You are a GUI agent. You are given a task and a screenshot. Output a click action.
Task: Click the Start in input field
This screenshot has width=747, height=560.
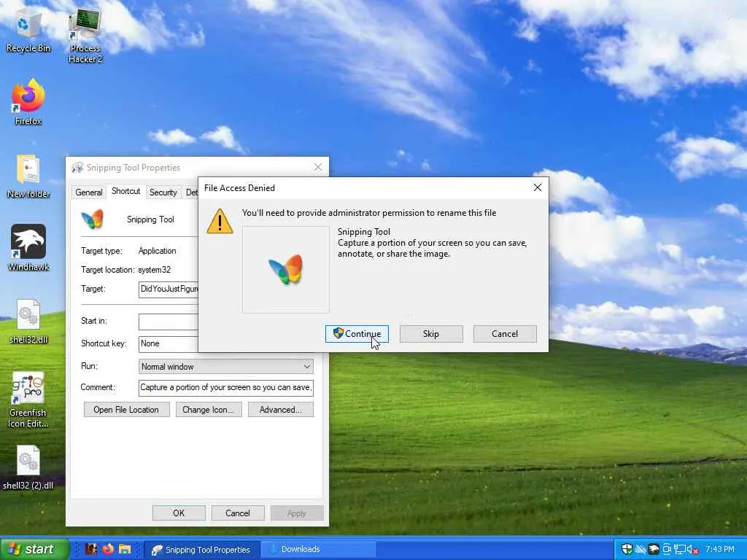(x=169, y=322)
